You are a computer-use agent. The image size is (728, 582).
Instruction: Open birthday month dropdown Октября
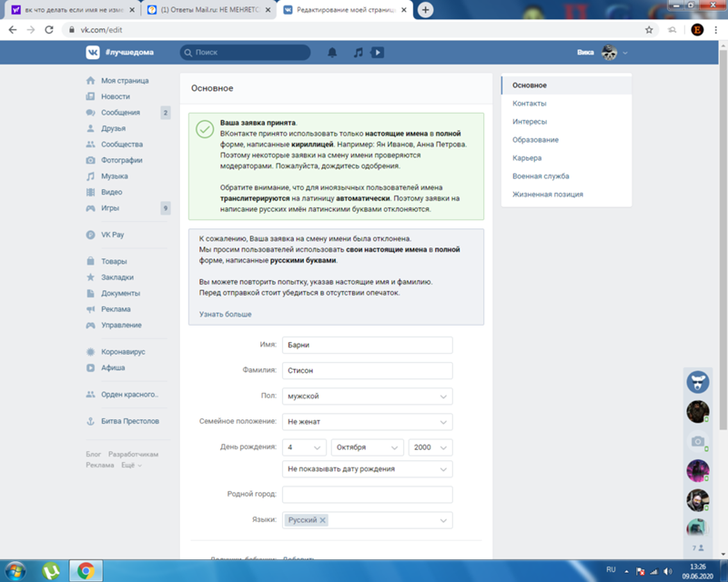368,447
